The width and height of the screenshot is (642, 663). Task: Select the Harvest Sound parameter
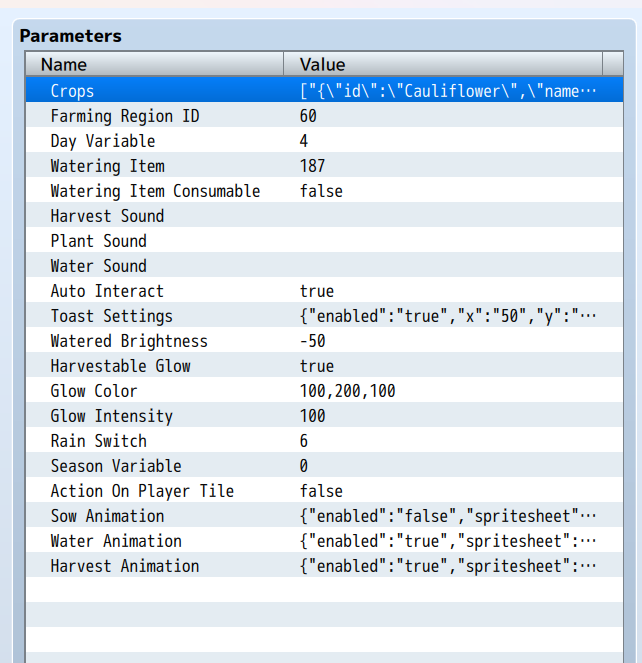[x=107, y=216]
